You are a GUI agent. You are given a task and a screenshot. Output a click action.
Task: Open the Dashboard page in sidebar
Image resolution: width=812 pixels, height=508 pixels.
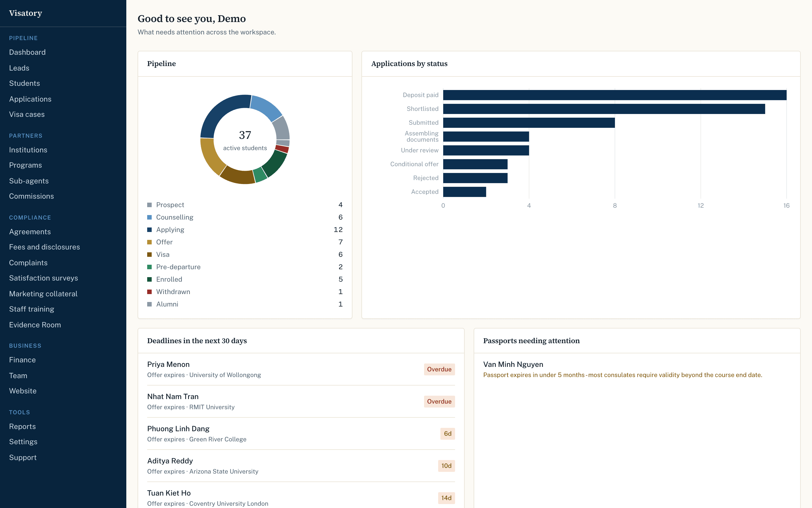click(27, 52)
